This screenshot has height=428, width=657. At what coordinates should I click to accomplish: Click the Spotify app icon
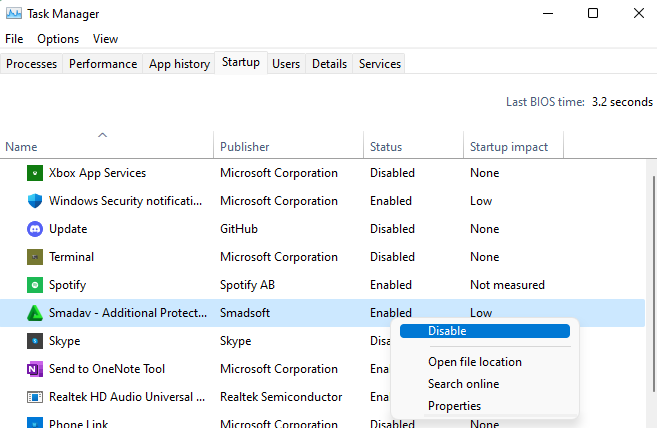coord(35,285)
